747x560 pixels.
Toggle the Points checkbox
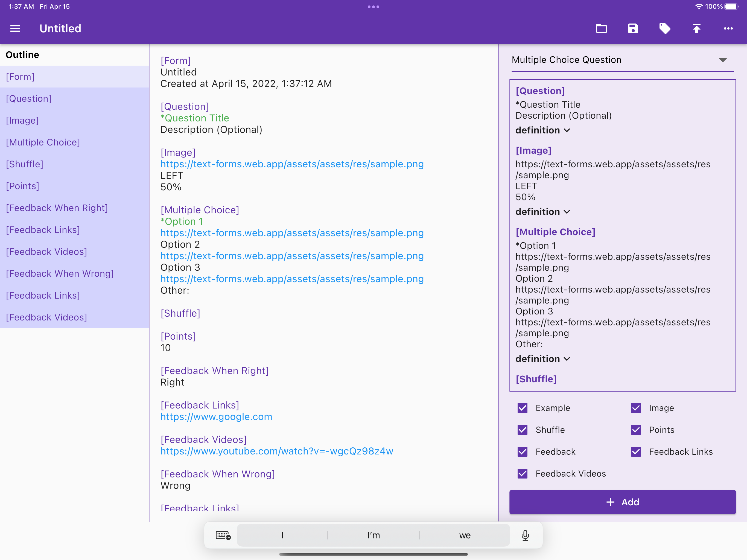point(636,430)
